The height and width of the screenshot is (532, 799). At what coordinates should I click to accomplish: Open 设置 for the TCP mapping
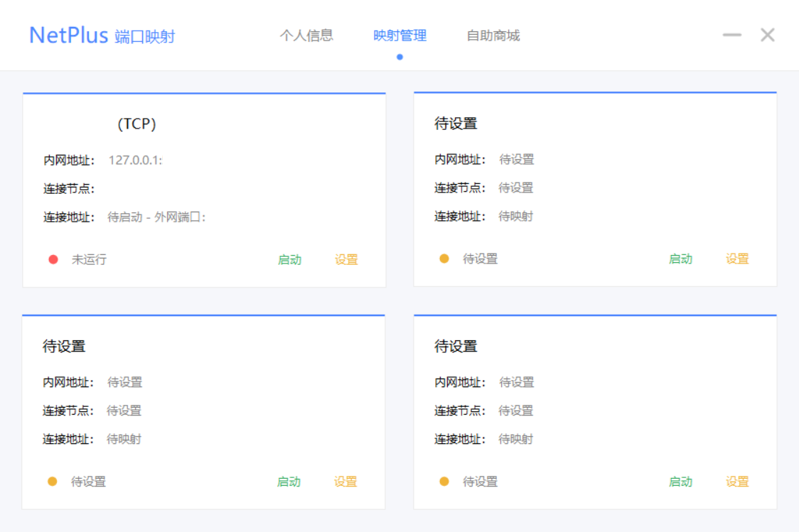[346, 259]
